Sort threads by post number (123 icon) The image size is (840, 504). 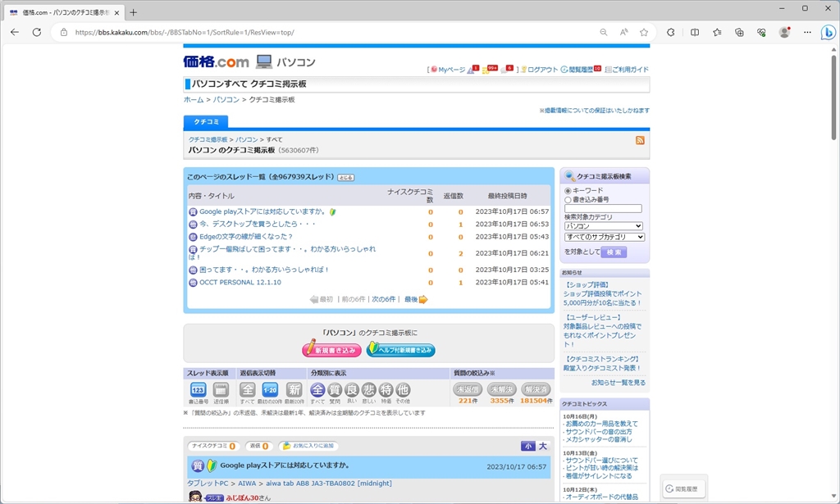tap(198, 390)
